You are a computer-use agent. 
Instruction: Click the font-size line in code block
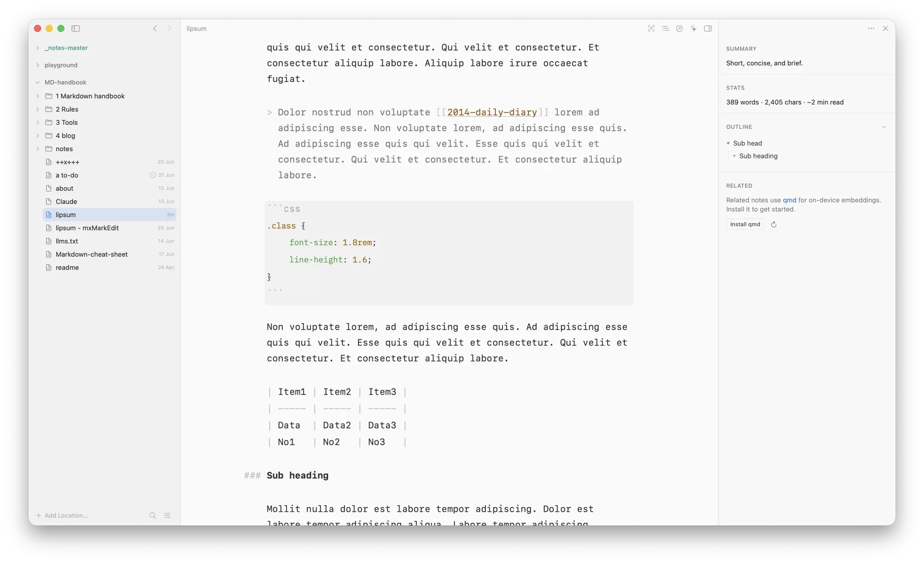[x=333, y=242]
